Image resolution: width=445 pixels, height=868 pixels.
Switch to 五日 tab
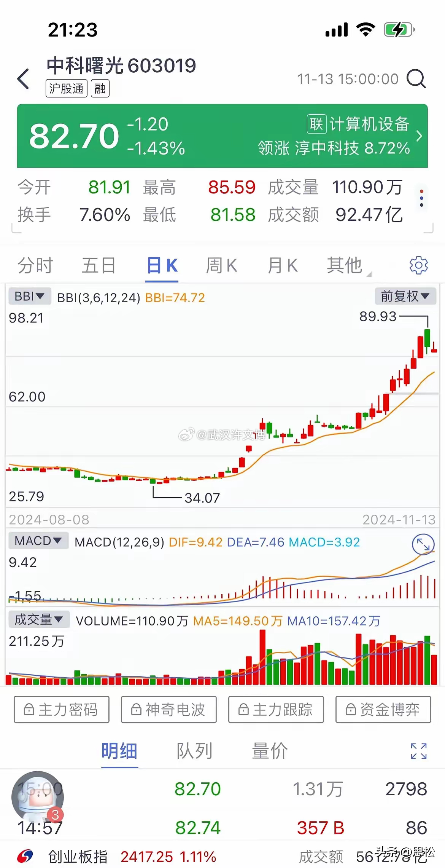pyautogui.click(x=99, y=265)
